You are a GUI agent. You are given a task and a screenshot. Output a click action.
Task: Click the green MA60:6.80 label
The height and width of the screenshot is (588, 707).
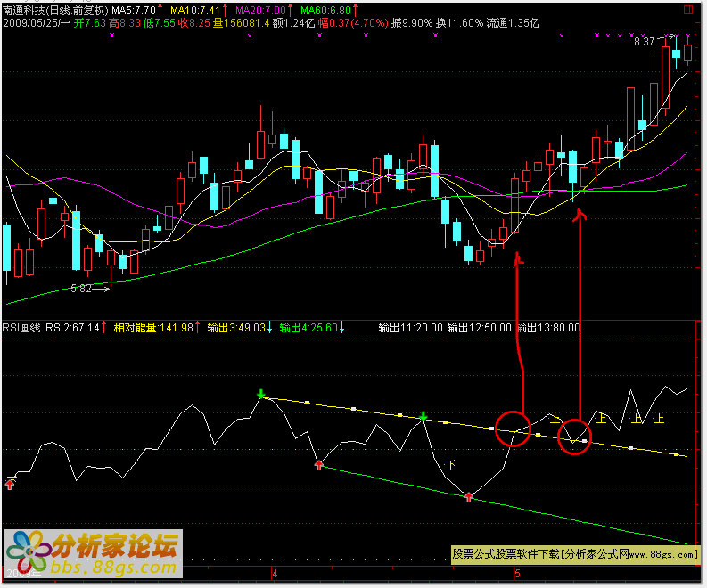coord(325,11)
